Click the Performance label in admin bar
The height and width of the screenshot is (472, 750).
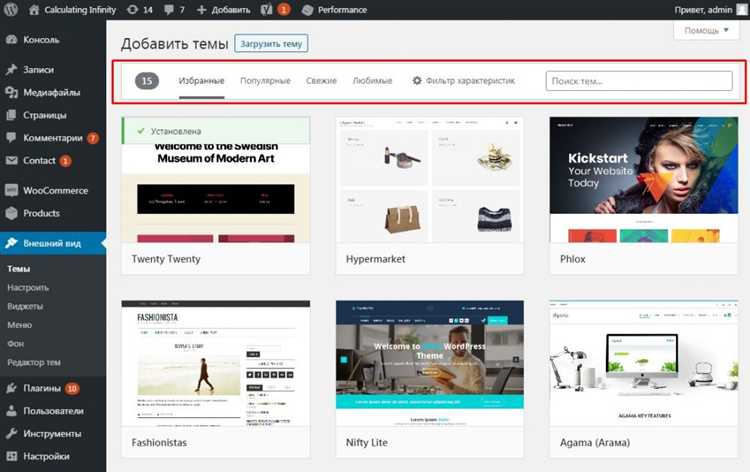click(x=342, y=10)
